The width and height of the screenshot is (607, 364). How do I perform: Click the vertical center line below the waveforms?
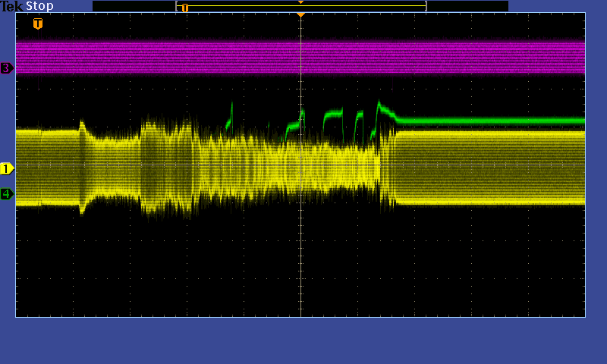pos(301,265)
